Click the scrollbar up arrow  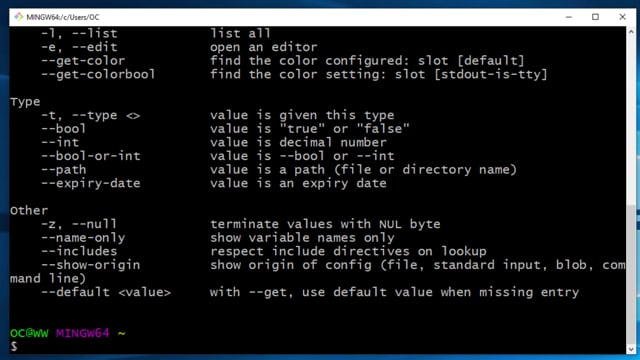tap(631, 31)
